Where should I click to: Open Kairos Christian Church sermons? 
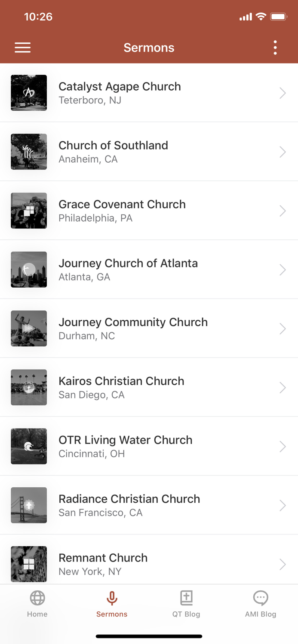pos(149,387)
